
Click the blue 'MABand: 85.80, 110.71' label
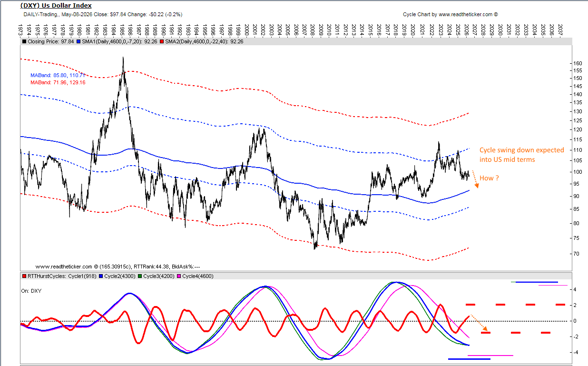[58, 75]
